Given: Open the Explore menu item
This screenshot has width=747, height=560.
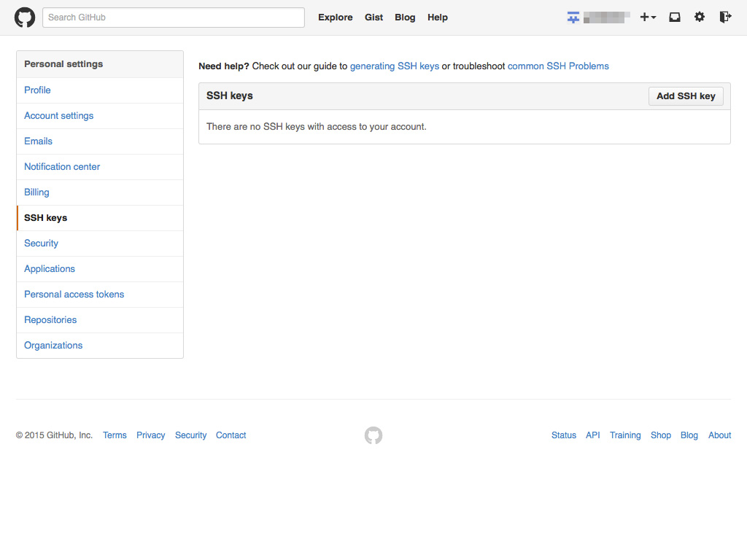Looking at the screenshot, I should [335, 17].
